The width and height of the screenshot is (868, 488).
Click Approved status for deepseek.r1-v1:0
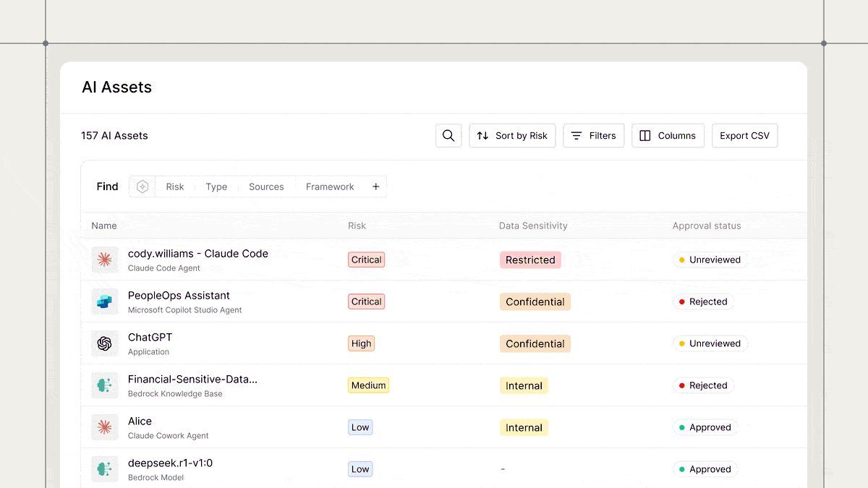click(705, 469)
